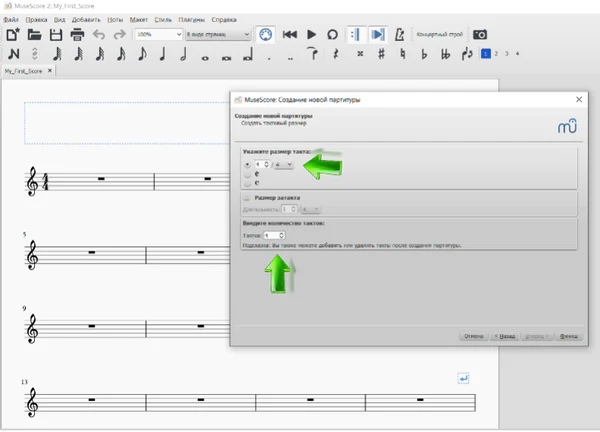
Task: Undo the last action
Action: click(x=99, y=34)
